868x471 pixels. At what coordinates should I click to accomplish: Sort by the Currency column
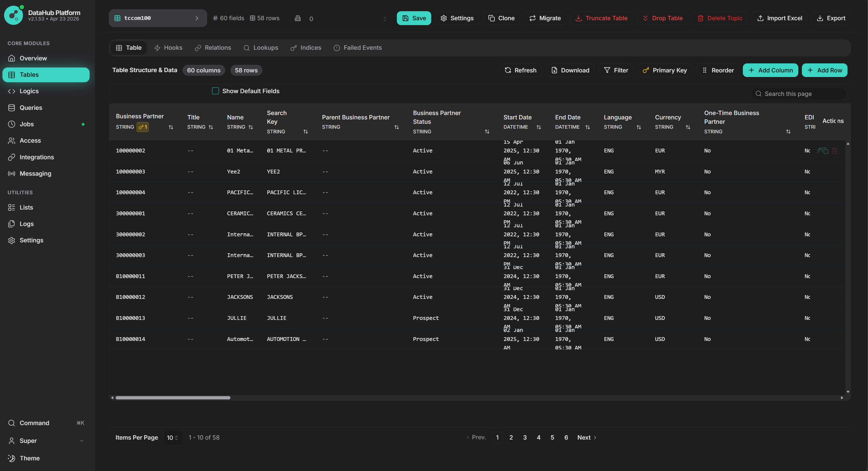[688, 127]
